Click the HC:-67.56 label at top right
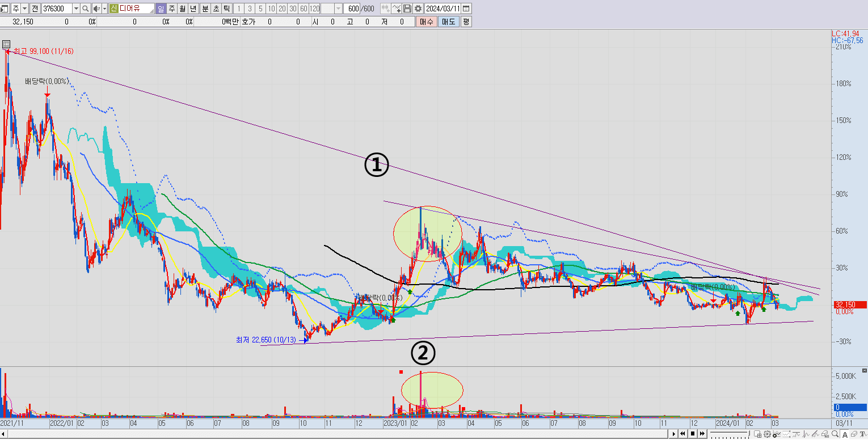868x440 pixels. (848, 41)
